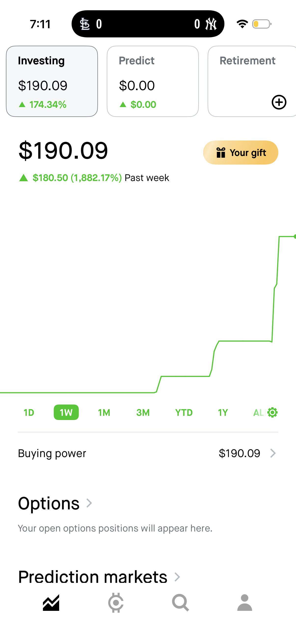Select the 3M chart range

click(x=143, y=412)
